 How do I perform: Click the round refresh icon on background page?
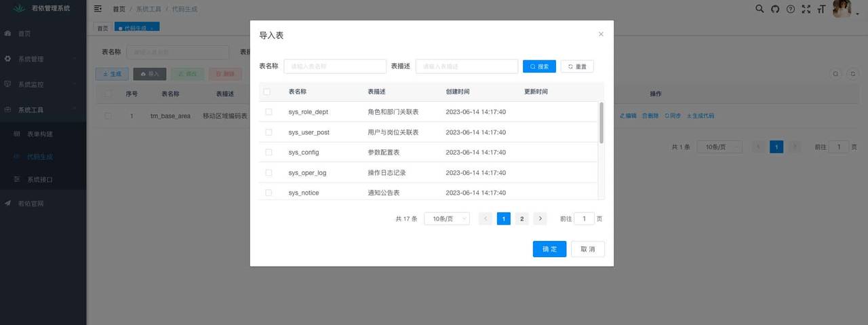[852, 73]
